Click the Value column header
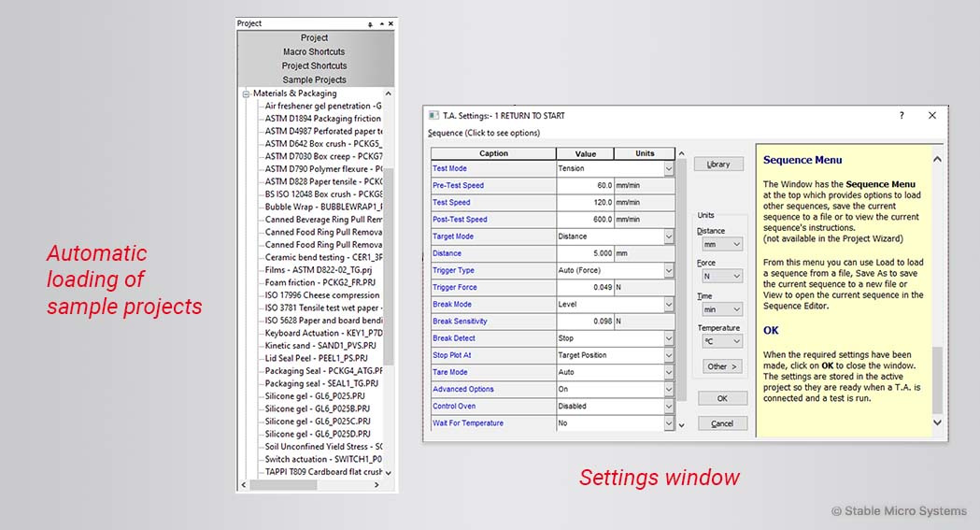Image resolution: width=980 pixels, height=530 pixels. (586, 153)
